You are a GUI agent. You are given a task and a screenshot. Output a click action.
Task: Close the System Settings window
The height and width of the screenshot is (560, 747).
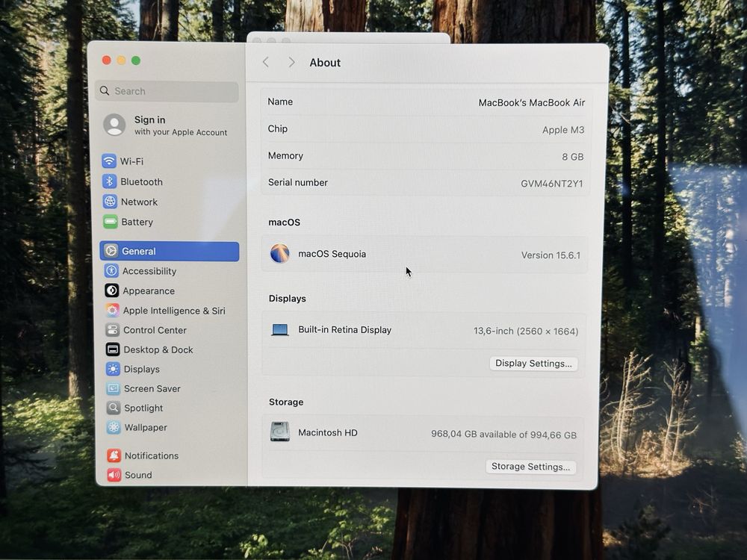tap(107, 60)
